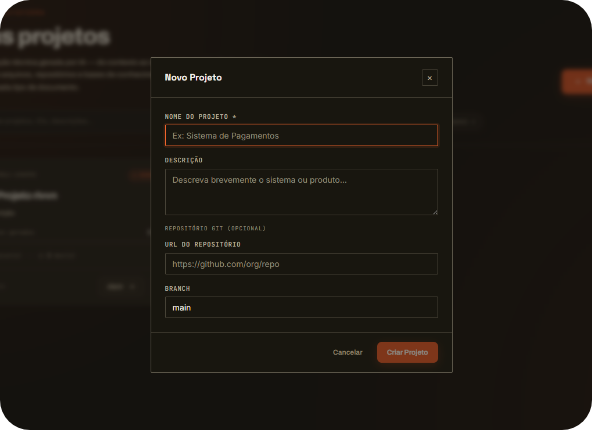Click the URL DO REPOSITÓRIO label
The image size is (592, 430).
coord(202,244)
